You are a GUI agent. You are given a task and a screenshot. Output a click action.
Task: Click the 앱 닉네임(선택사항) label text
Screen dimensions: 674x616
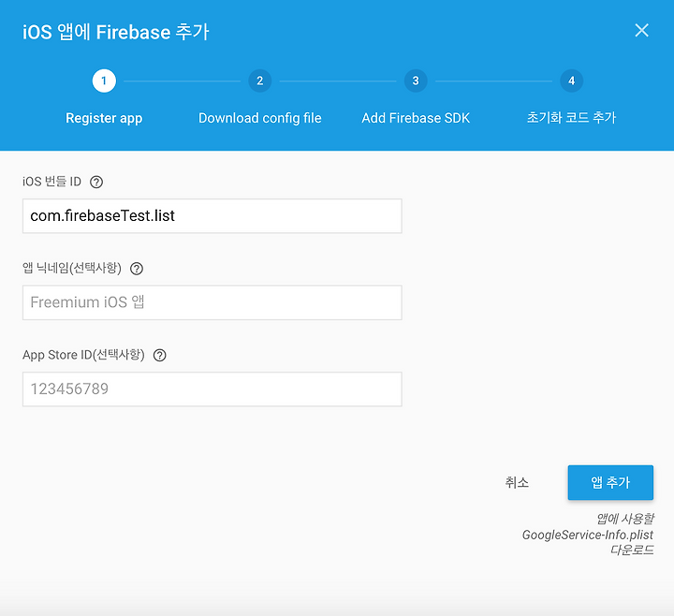(x=72, y=269)
